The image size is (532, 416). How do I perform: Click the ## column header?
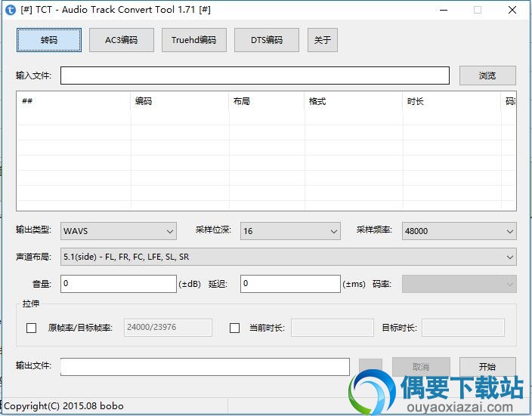[x=73, y=101]
